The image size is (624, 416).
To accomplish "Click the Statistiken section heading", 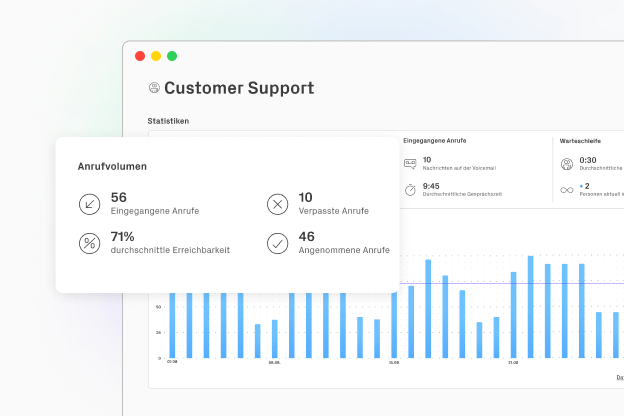I will 168,121.
